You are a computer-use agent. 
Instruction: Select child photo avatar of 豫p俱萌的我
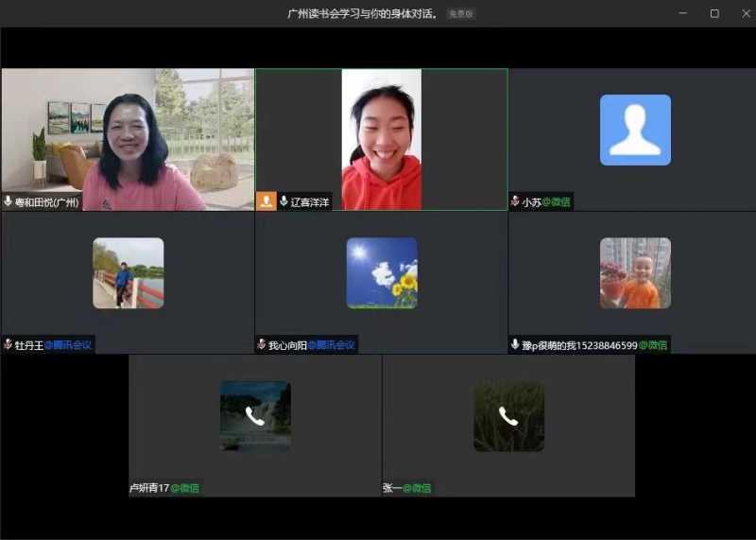635,272
